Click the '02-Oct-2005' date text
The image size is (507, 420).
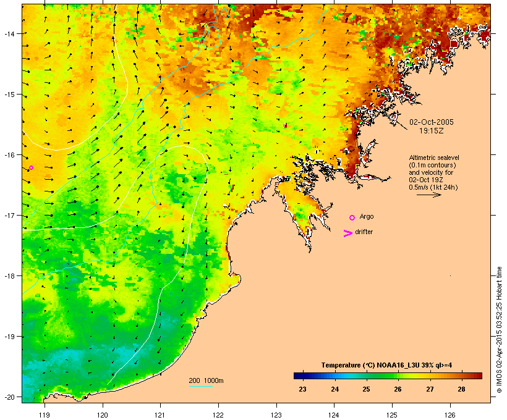(x=432, y=122)
